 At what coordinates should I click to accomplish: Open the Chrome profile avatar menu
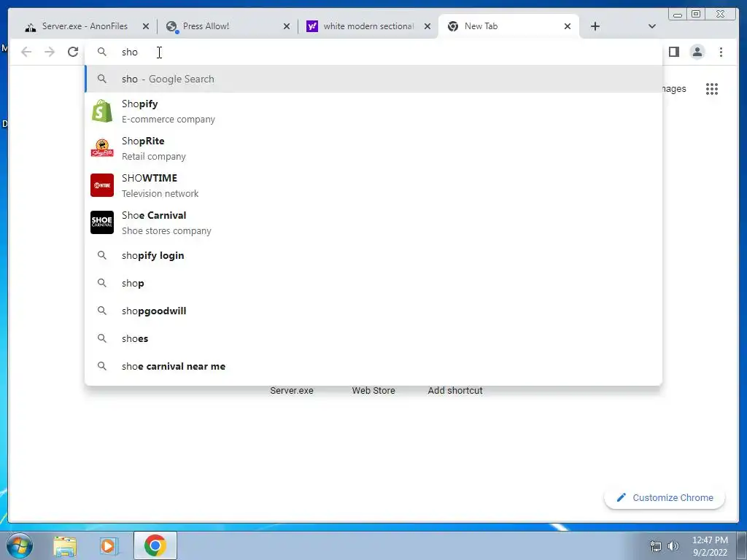click(697, 52)
